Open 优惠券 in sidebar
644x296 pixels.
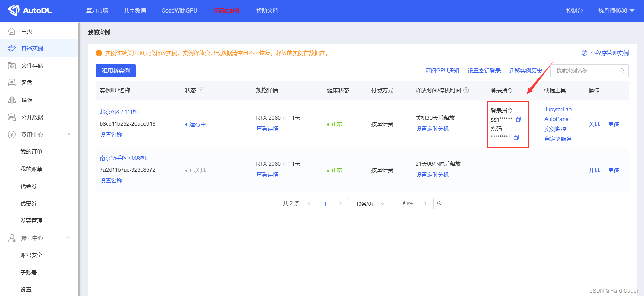(x=29, y=203)
